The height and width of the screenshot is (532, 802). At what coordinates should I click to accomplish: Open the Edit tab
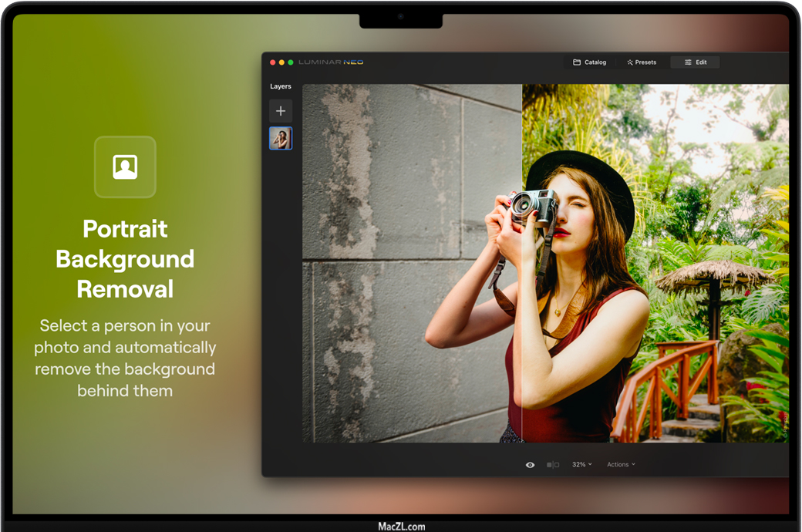[x=696, y=62]
